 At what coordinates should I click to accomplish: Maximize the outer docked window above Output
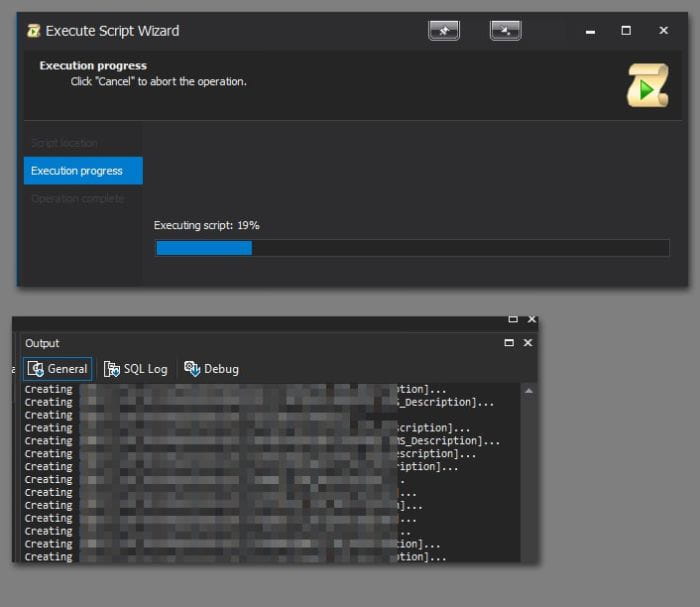[513, 319]
